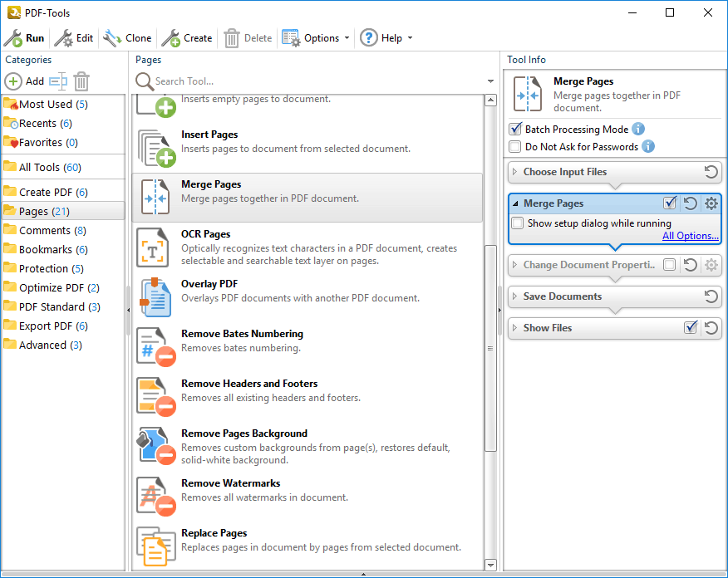Open the All Options link
The width and height of the screenshot is (728, 578).
(x=690, y=236)
